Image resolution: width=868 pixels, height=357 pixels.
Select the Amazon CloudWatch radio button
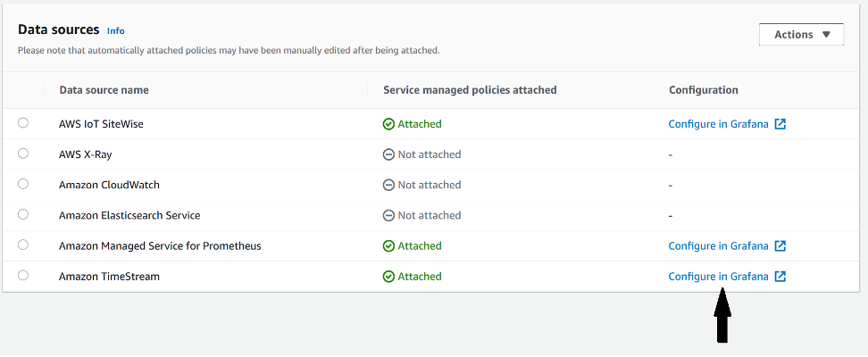(22, 184)
